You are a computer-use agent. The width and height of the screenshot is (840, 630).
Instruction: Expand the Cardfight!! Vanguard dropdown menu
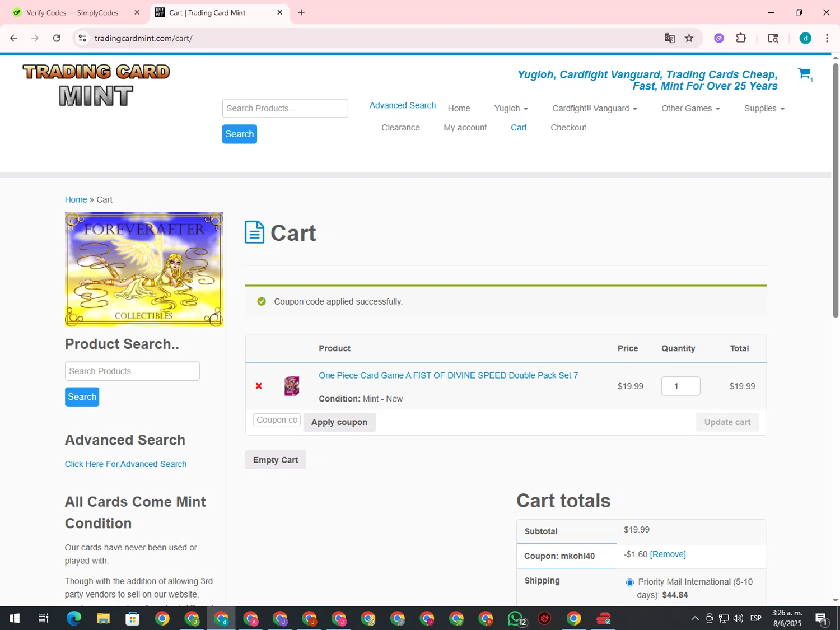[594, 109]
